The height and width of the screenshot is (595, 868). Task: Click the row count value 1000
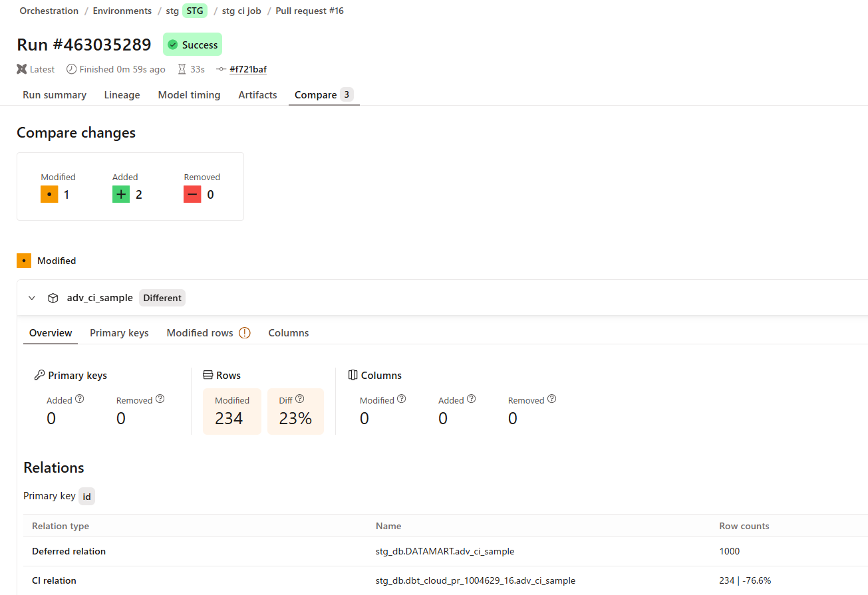pyautogui.click(x=730, y=551)
